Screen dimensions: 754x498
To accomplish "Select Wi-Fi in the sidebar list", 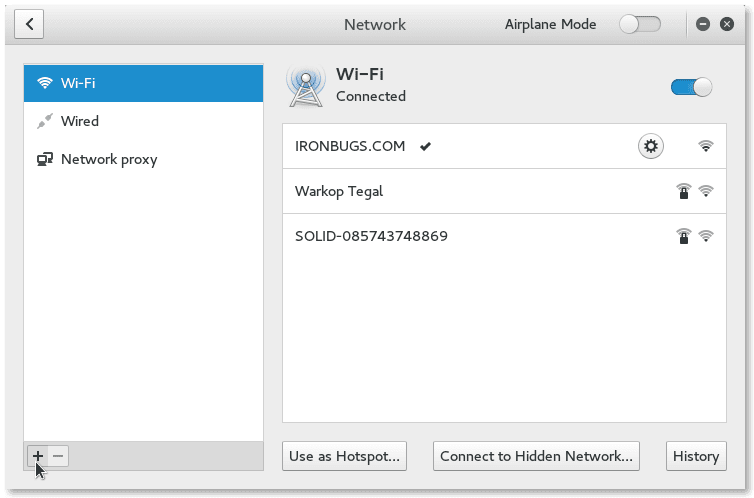I will point(143,83).
